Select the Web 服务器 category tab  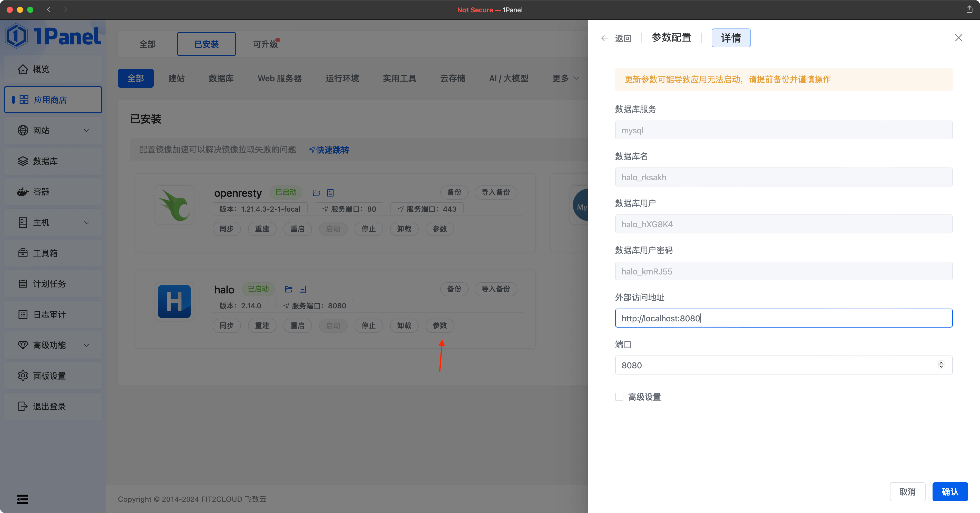(x=280, y=78)
